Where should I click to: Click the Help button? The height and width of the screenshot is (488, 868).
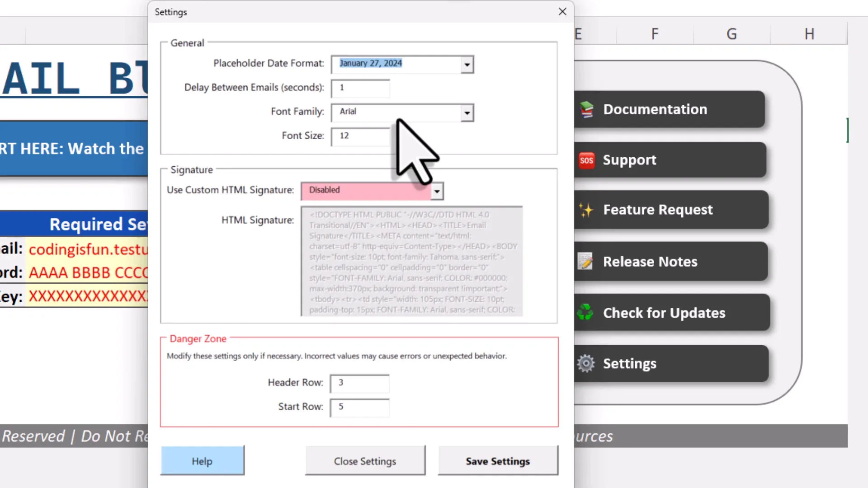[202, 461]
